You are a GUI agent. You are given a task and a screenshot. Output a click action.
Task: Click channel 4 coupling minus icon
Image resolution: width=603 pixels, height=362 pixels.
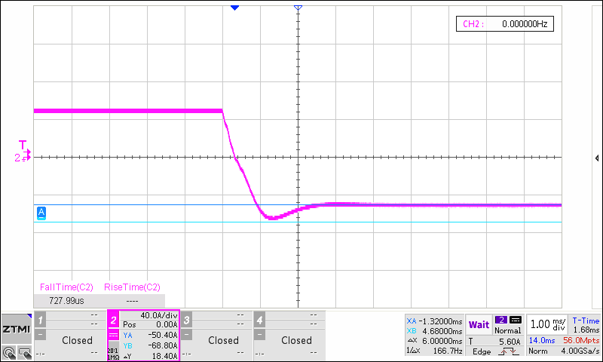click(260, 334)
